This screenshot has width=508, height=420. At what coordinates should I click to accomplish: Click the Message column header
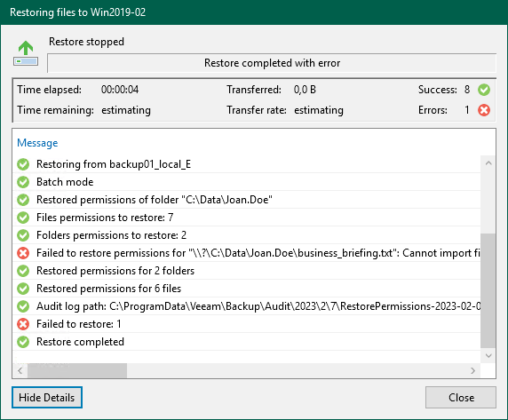coord(37,143)
